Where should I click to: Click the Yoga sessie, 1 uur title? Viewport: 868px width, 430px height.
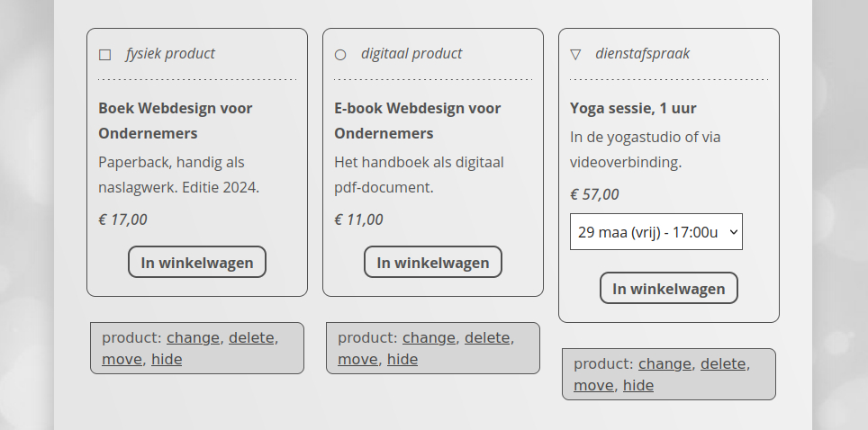[633, 109]
